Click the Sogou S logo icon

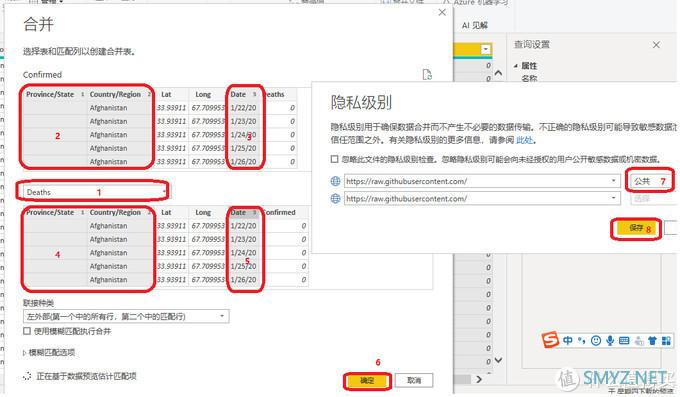click(x=550, y=340)
